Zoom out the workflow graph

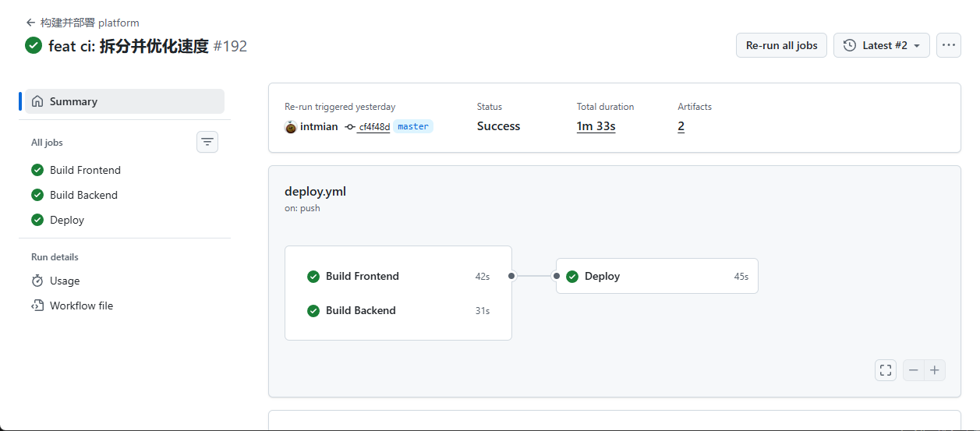(x=914, y=370)
